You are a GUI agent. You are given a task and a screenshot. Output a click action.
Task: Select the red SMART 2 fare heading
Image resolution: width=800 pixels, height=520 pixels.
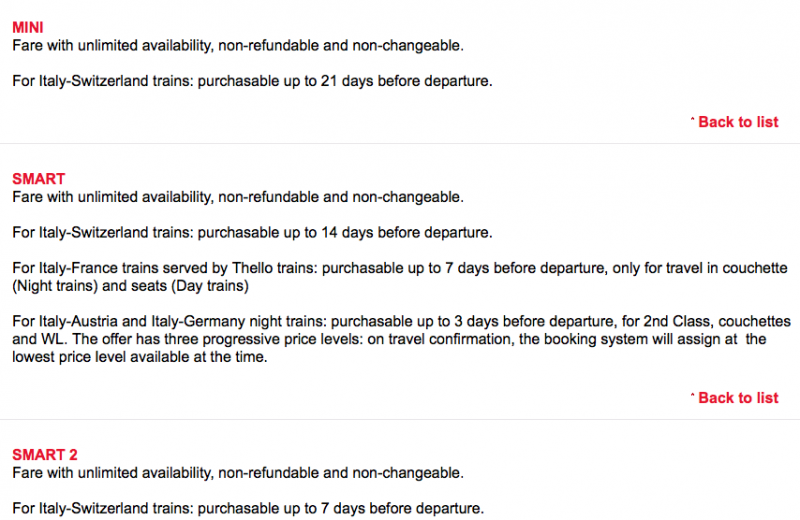point(45,455)
